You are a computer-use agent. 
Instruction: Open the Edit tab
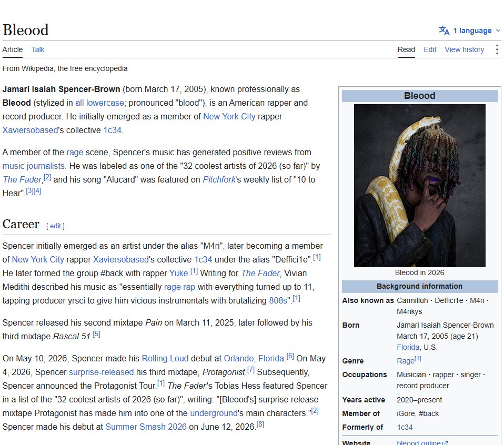[430, 49]
